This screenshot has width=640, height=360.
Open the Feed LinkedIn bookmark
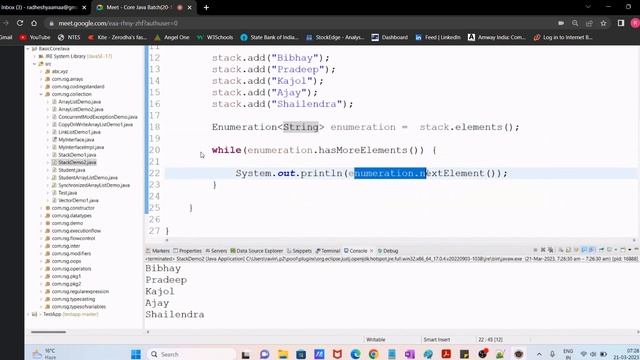438,38
